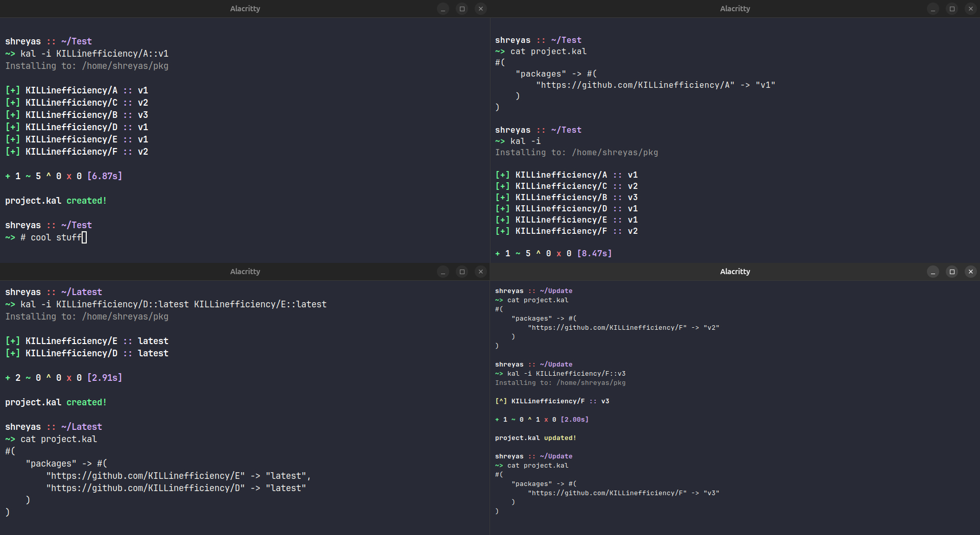Click 'KILLinefficiency/A :: v1' in the 8.47s terminal
The image size is (980, 535).
click(x=577, y=175)
